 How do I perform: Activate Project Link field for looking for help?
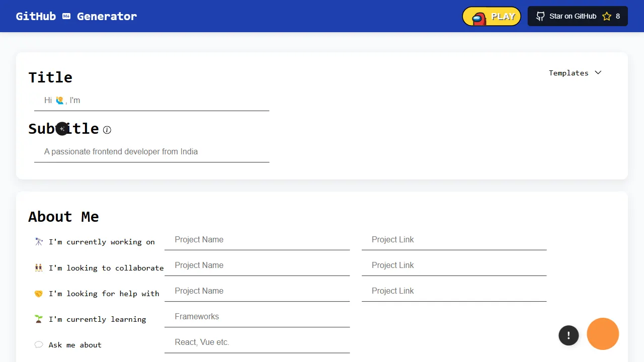(454, 291)
